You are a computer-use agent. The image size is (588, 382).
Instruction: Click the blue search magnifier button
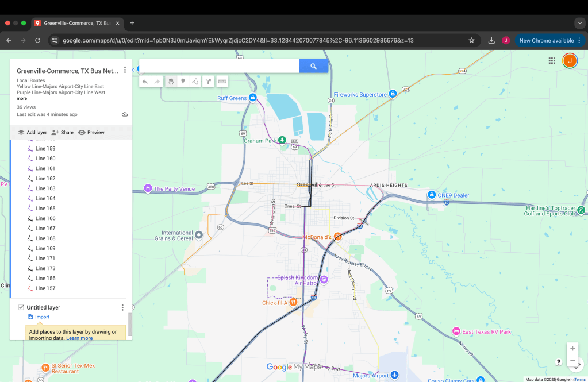pyautogui.click(x=313, y=66)
